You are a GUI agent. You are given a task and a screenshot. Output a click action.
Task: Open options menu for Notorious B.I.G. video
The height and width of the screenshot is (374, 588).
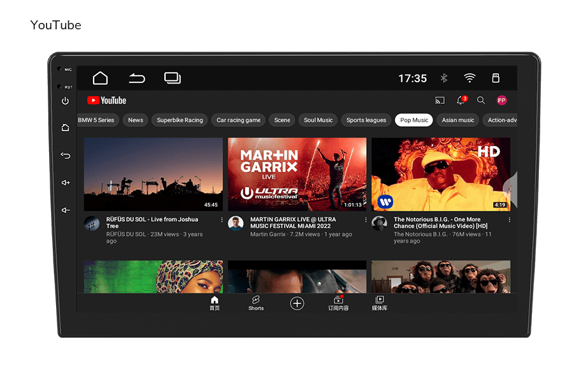(509, 220)
